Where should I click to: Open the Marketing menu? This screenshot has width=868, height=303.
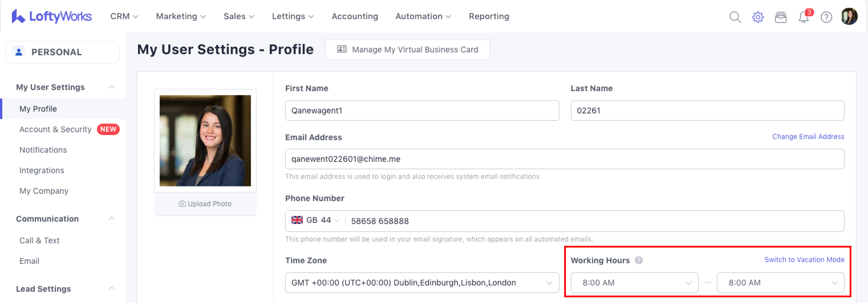tap(181, 16)
